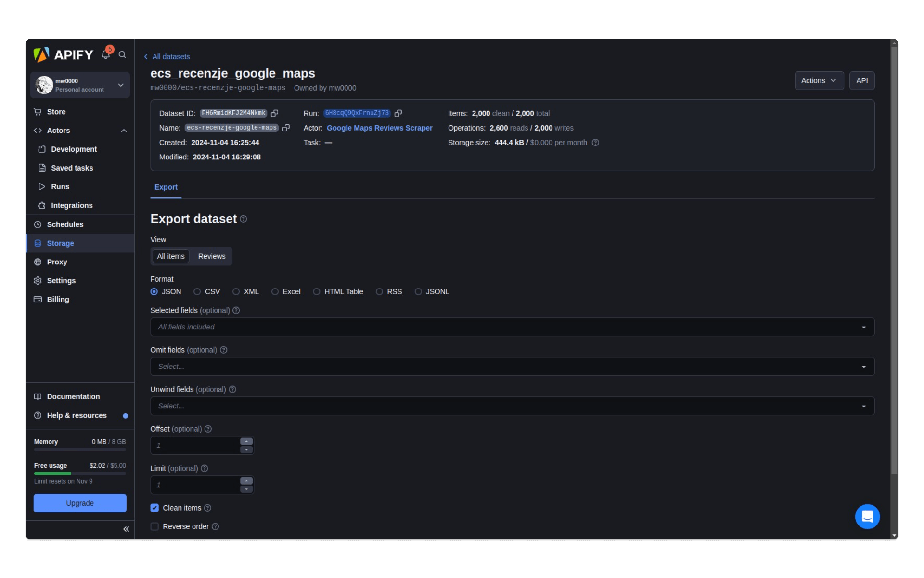Show Selected fields help tooltip icon

click(236, 311)
